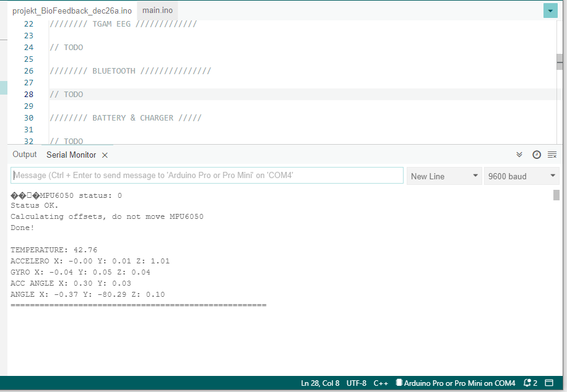The height and width of the screenshot is (392, 567).
Task: Toggle autoscroll in the Serial Monitor
Action: point(519,155)
